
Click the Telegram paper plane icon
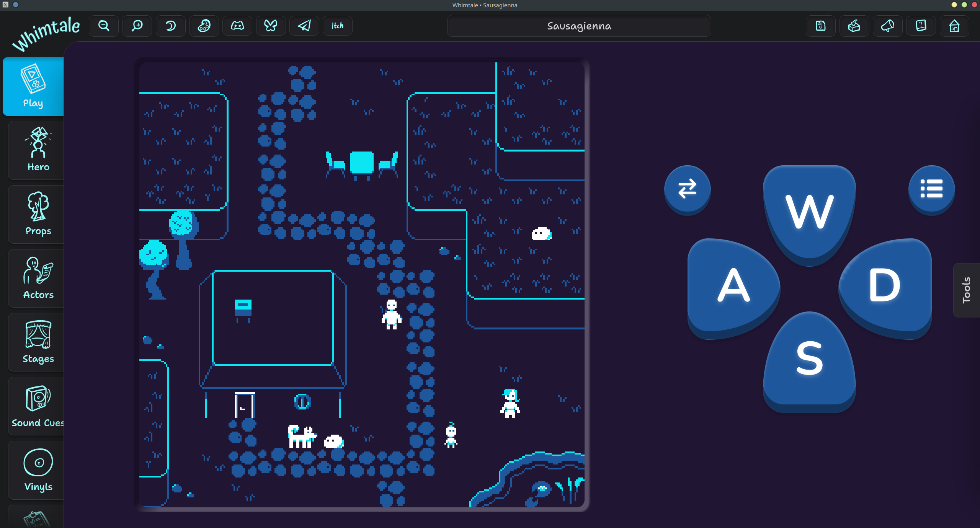[304, 26]
